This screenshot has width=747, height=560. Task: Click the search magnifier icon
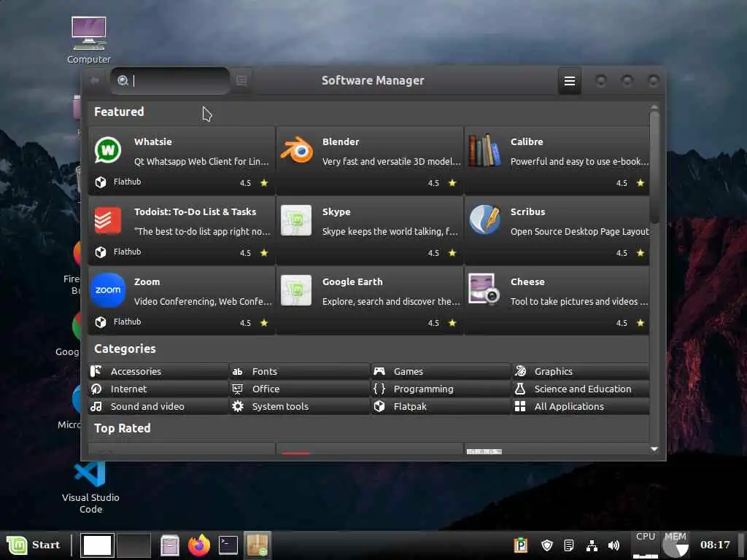pos(123,81)
